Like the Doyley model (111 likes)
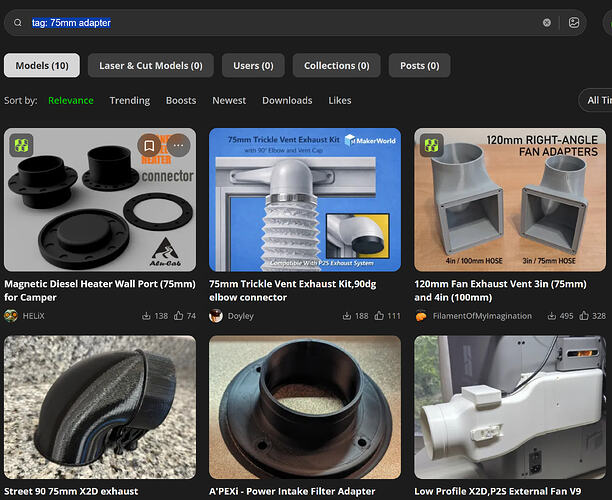Image resolution: width=612 pixels, height=500 pixels. click(379, 315)
